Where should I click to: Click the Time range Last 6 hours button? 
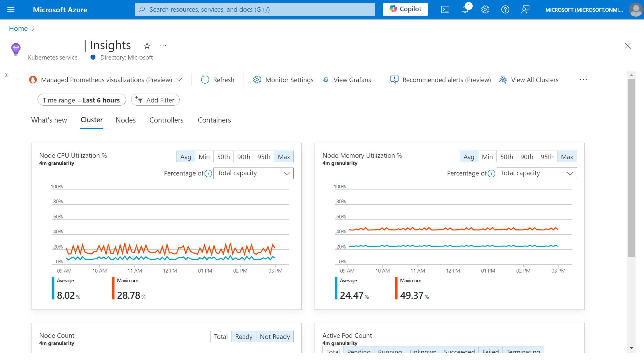[x=81, y=100]
